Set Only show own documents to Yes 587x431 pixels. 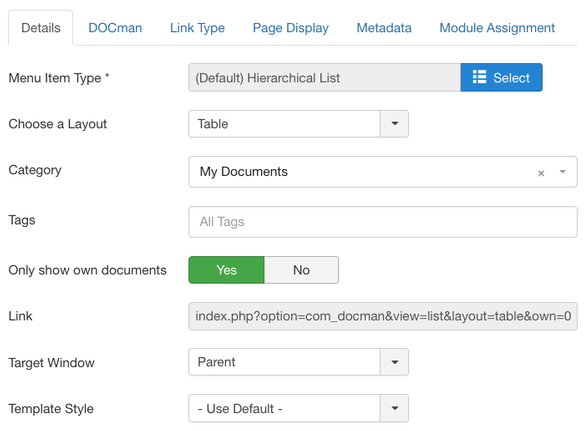226,270
